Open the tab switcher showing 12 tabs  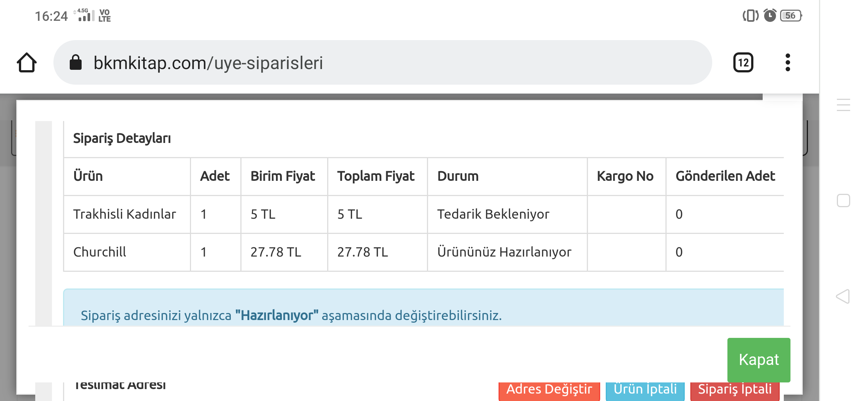(x=743, y=62)
